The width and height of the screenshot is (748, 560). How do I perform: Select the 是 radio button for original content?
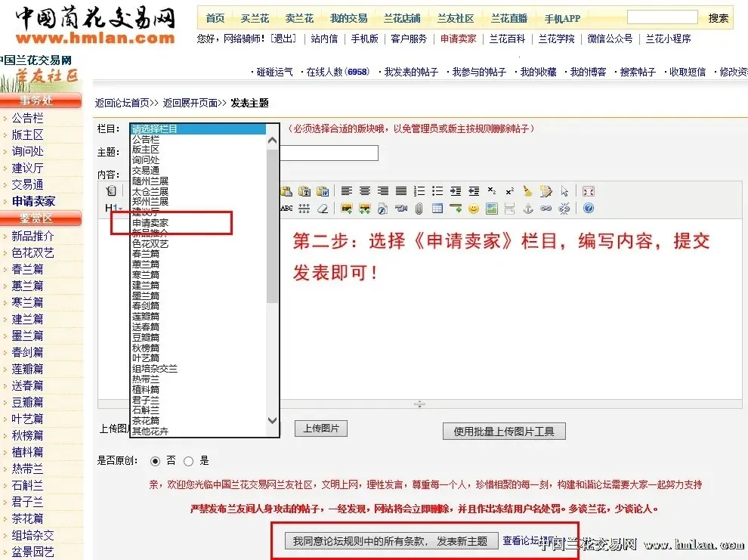click(189, 461)
